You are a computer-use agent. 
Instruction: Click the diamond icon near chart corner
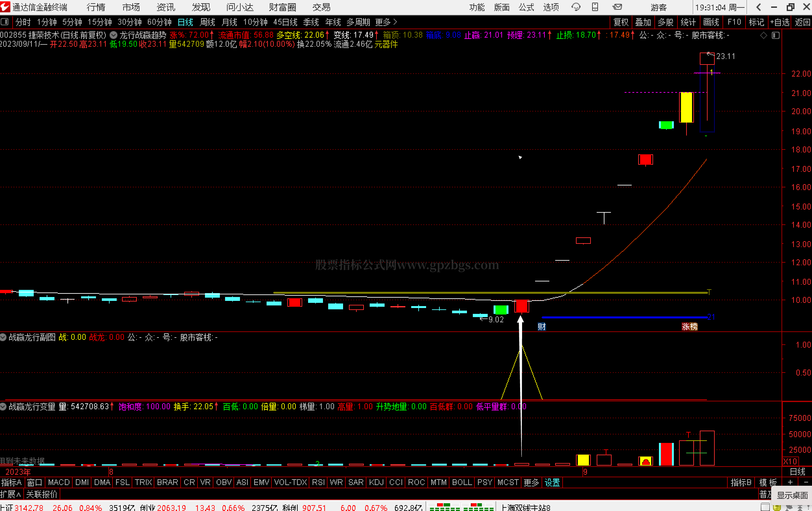click(763, 35)
